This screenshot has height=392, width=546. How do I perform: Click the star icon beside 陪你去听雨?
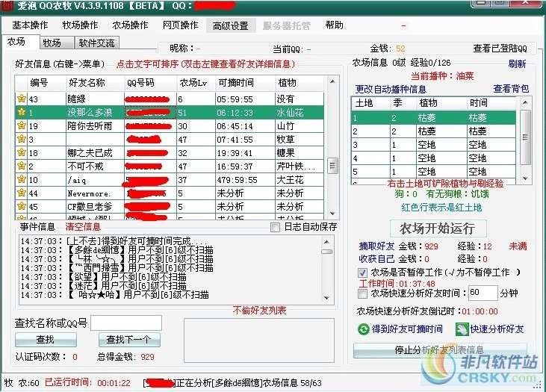[x=22, y=125]
